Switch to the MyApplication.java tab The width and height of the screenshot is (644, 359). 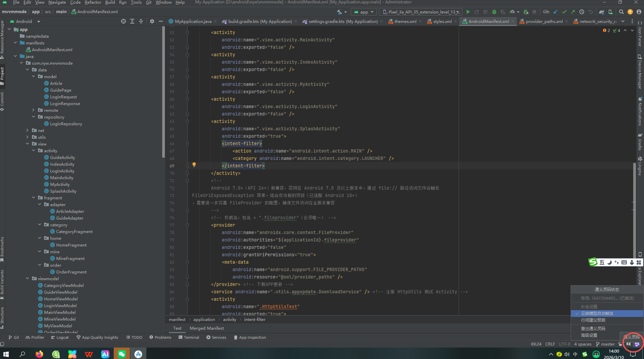(193, 21)
